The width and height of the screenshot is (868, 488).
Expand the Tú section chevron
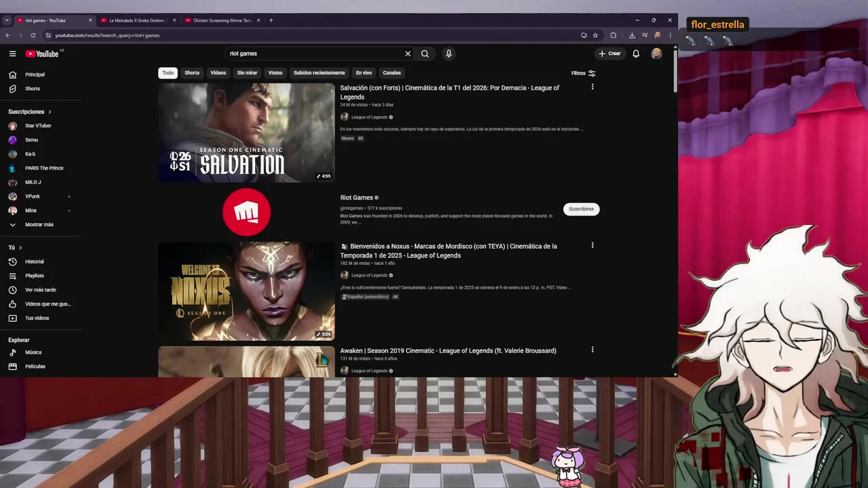tap(20, 248)
